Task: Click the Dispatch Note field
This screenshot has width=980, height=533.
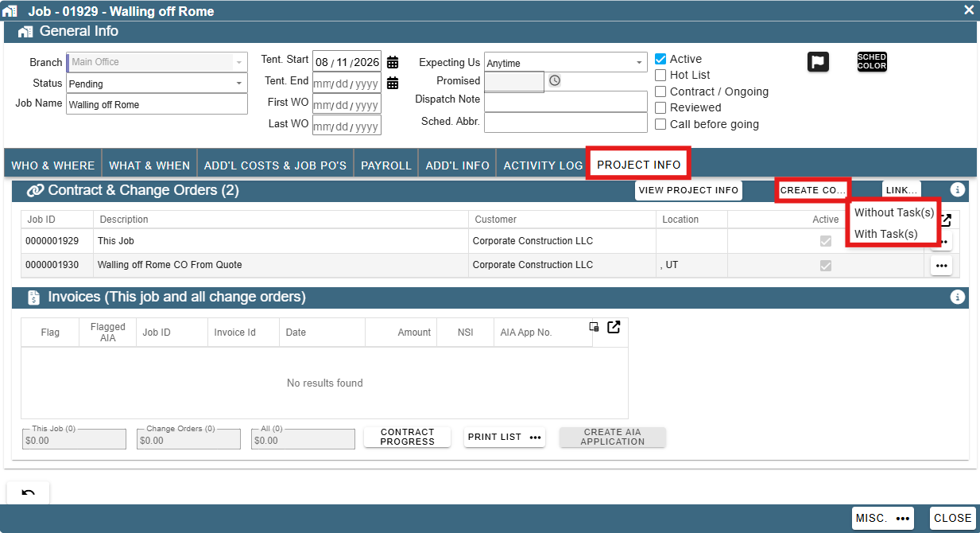Action: pyautogui.click(x=566, y=101)
